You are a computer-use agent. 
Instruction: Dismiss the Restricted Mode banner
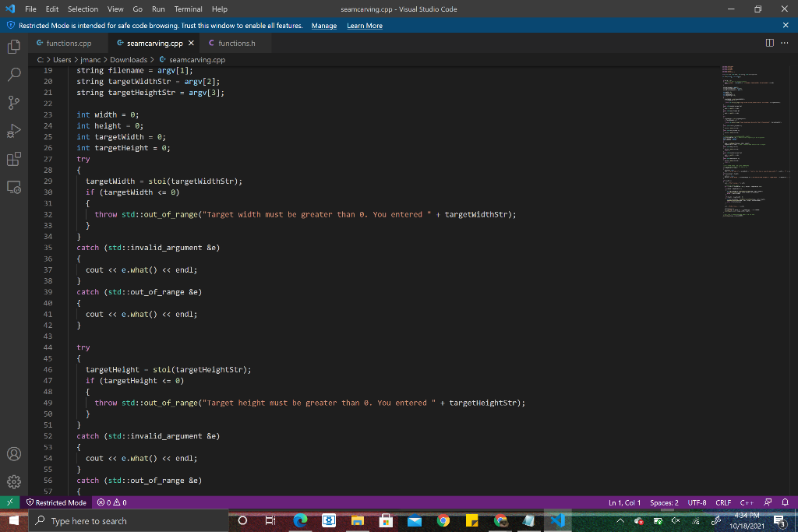click(x=785, y=25)
